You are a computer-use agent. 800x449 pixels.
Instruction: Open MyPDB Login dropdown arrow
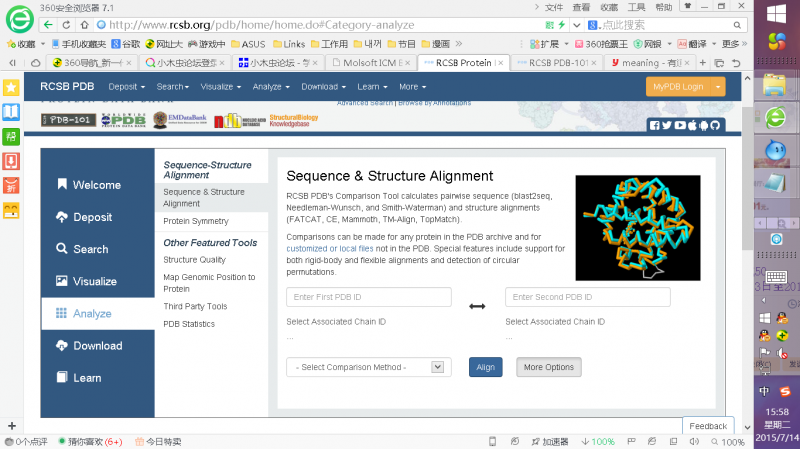pos(718,87)
